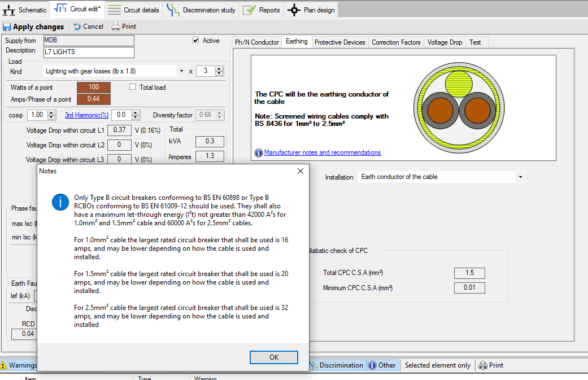Switch to the Circuit details view

[x=134, y=9]
